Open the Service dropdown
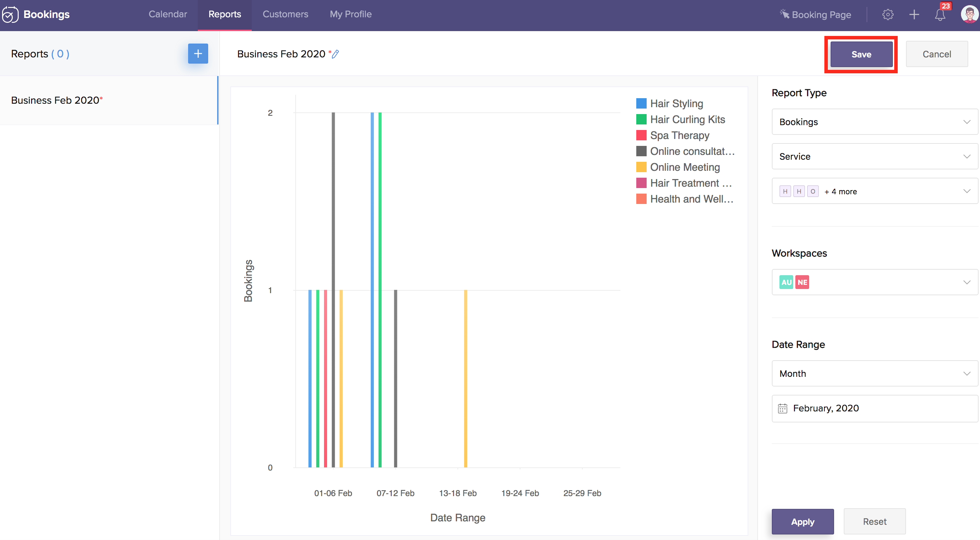980x540 pixels. tap(874, 156)
